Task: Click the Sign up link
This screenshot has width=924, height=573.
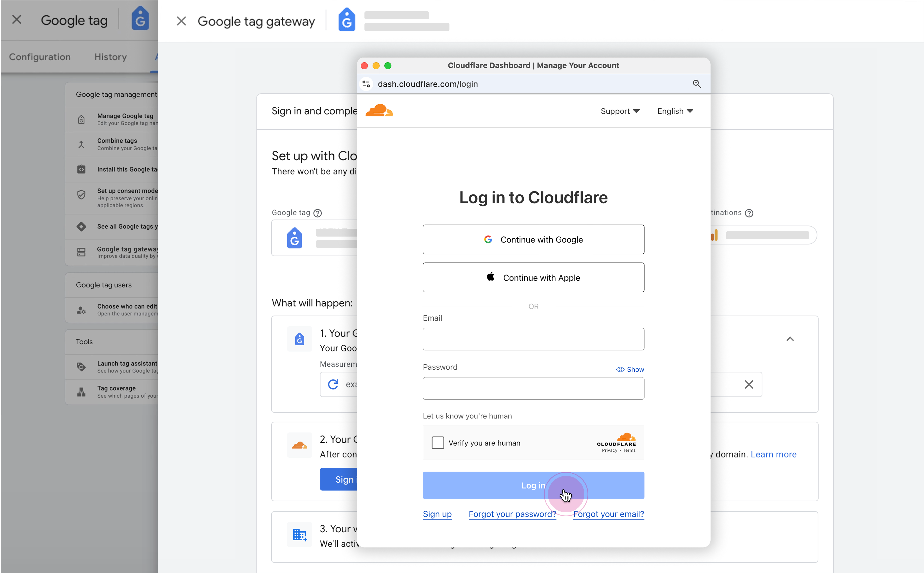Action: [437, 514]
